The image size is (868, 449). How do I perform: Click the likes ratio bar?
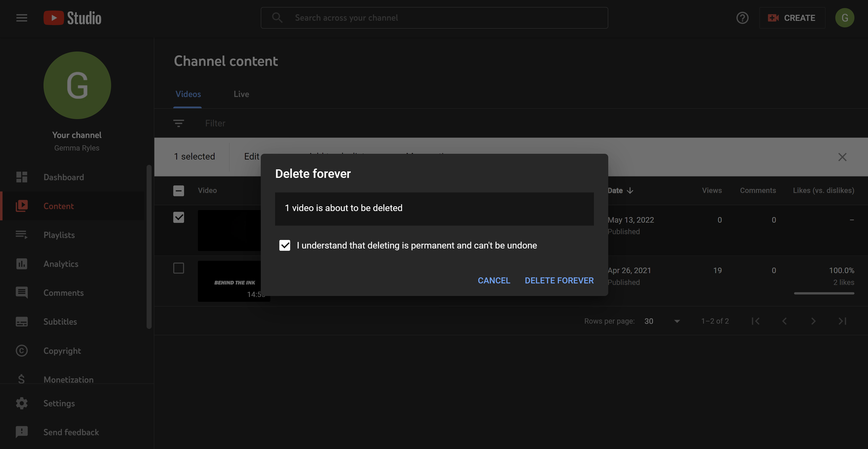pyautogui.click(x=824, y=293)
